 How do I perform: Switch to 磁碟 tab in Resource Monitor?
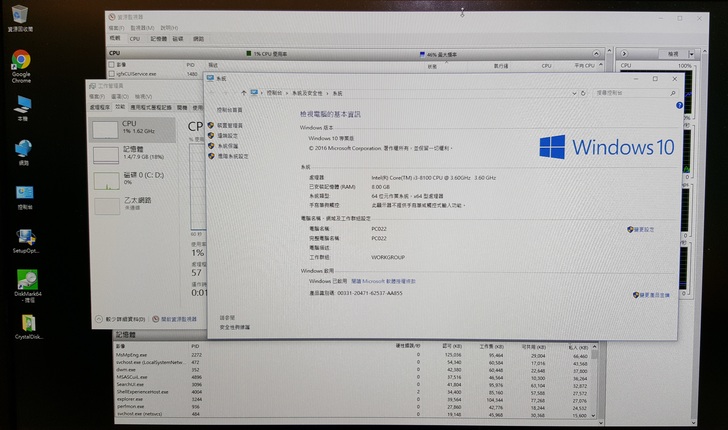[x=178, y=39]
